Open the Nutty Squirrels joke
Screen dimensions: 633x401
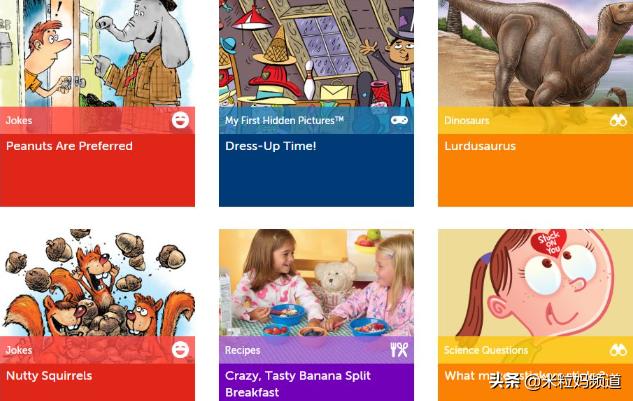[49, 376]
